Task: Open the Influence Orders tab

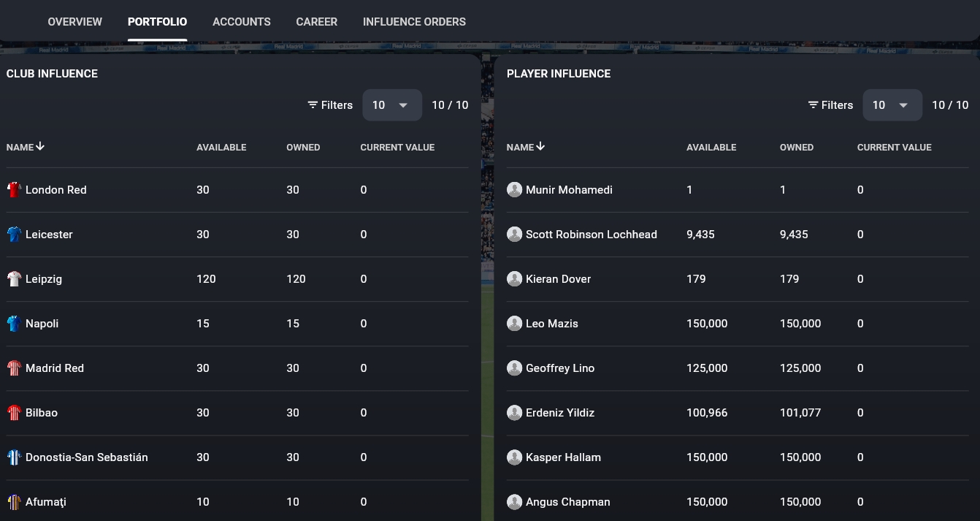Action: [x=414, y=22]
